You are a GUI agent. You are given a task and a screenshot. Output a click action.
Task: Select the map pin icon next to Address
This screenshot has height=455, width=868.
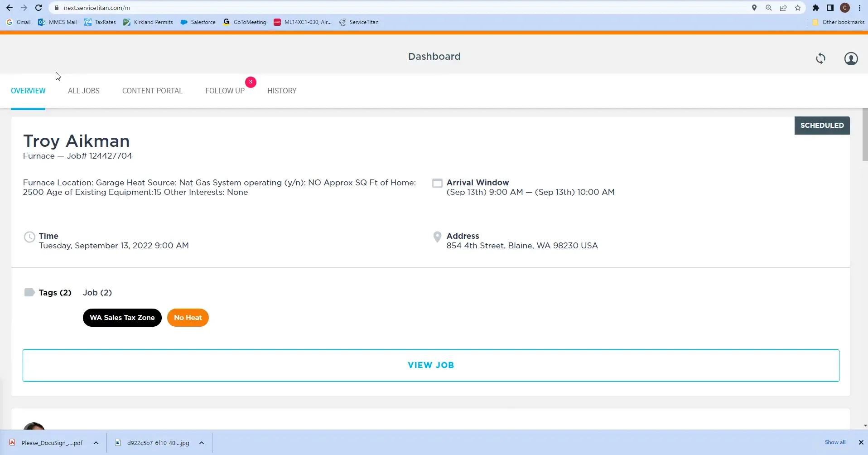click(437, 236)
